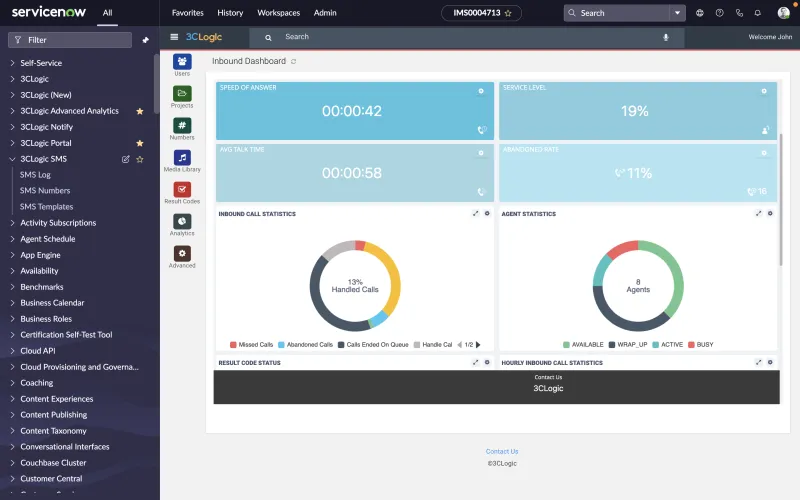
Task: Expand the Cloud API menu
Action: click(12, 351)
